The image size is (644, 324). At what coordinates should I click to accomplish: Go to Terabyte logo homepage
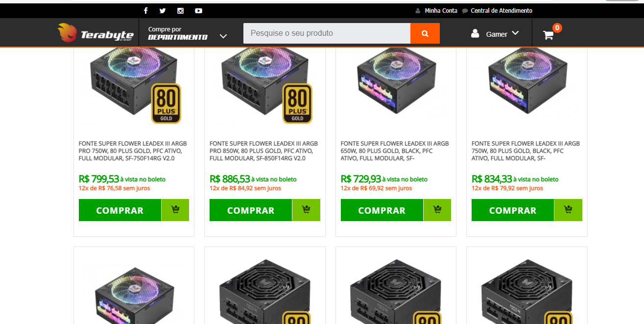pos(95,33)
